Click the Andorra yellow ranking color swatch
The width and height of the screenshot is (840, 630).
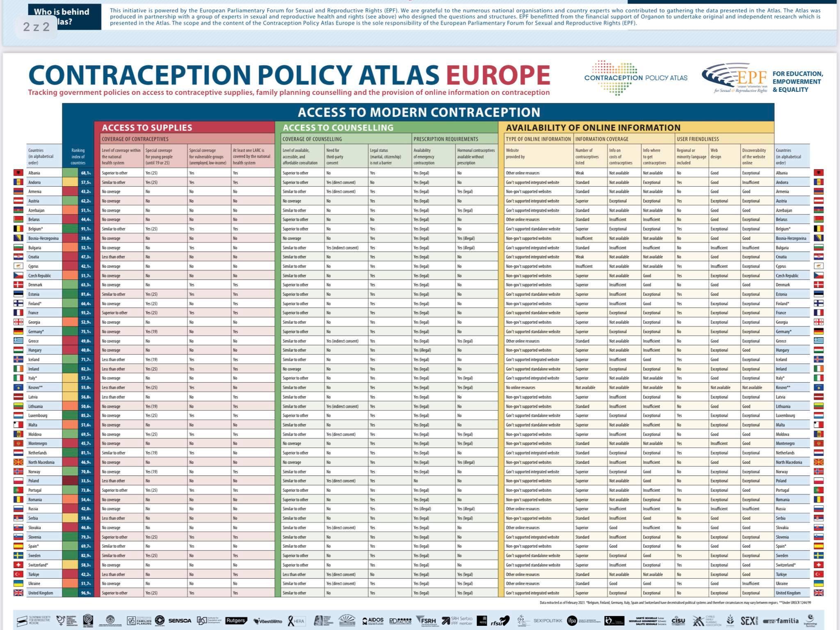(x=70, y=182)
